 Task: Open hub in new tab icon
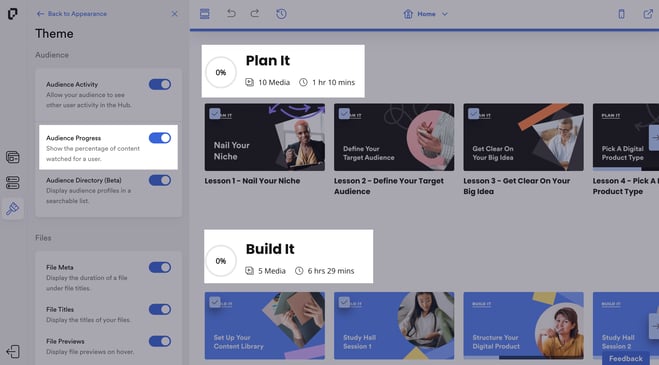click(x=648, y=14)
